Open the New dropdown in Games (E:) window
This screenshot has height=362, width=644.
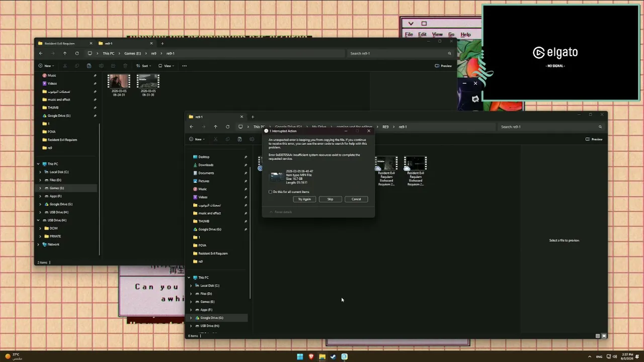coord(45,66)
